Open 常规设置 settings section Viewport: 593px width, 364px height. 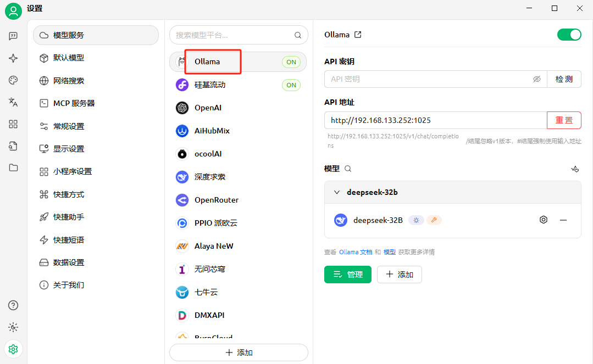(x=96, y=126)
